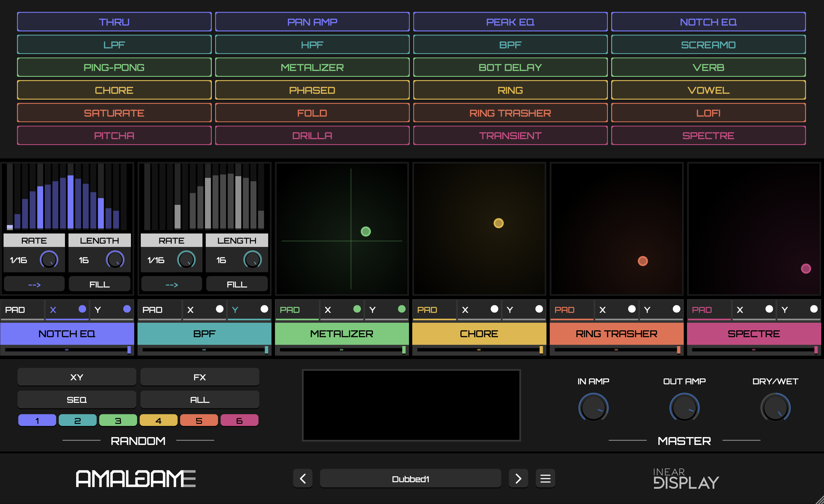
Task: Click random slot button 4
Action: 158,420
